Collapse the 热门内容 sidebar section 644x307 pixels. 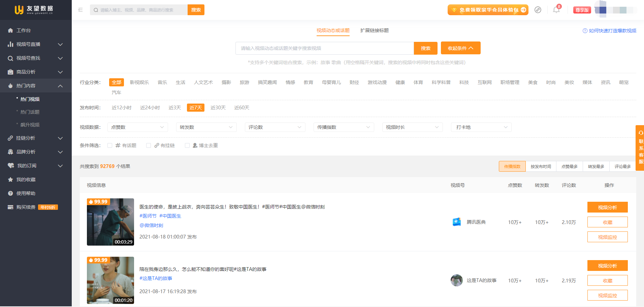point(60,86)
